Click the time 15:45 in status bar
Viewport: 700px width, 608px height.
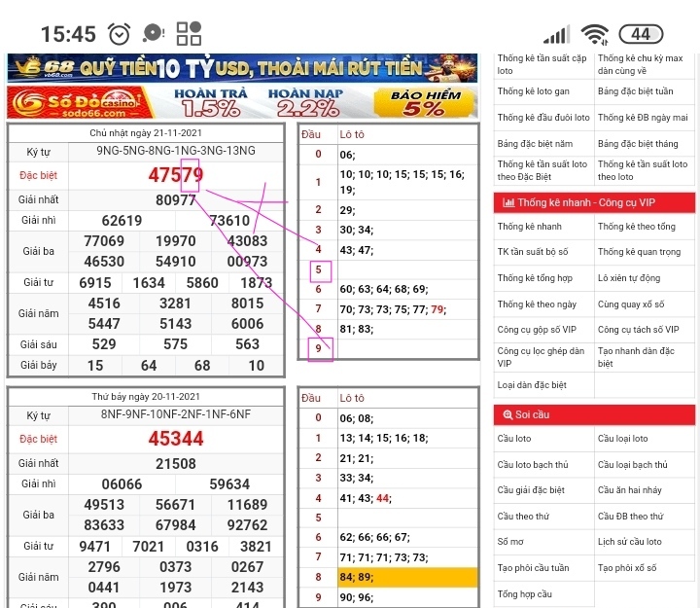click(x=68, y=34)
